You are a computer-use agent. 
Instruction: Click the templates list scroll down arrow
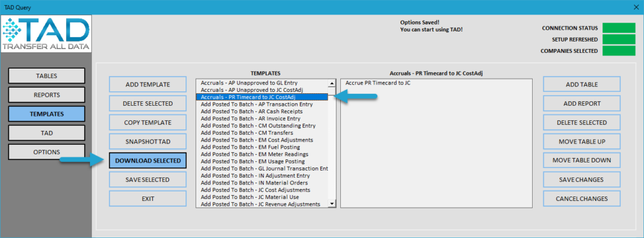(332, 204)
